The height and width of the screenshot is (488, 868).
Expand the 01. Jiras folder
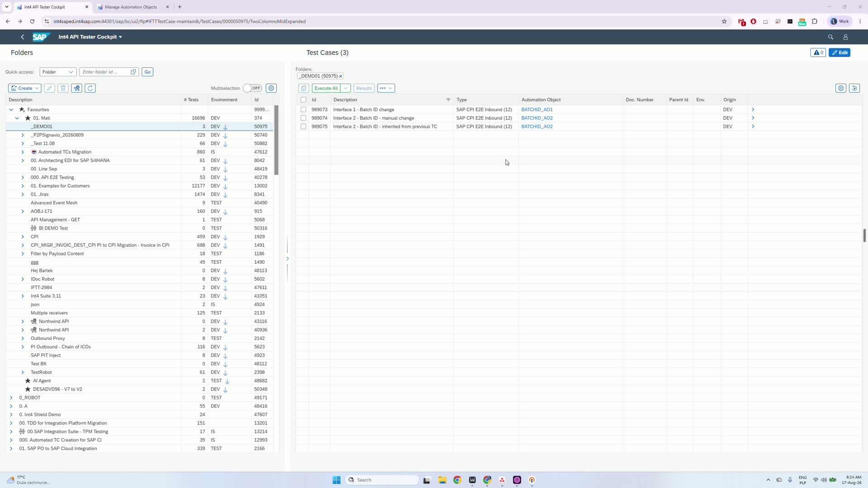click(x=23, y=194)
